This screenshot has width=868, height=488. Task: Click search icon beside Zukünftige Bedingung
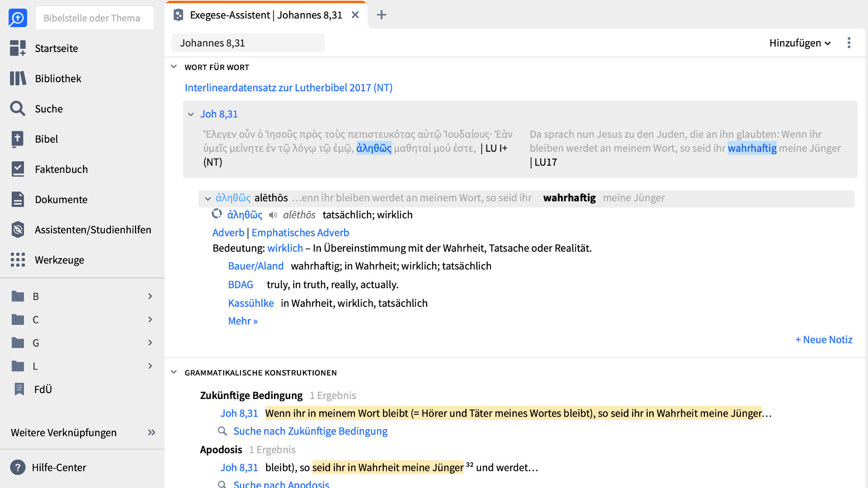[x=222, y=431]
